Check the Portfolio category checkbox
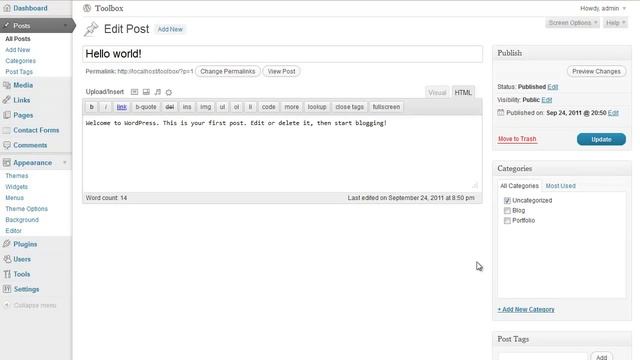This screenshot has width=640, height=360. [x=507, y=220]
